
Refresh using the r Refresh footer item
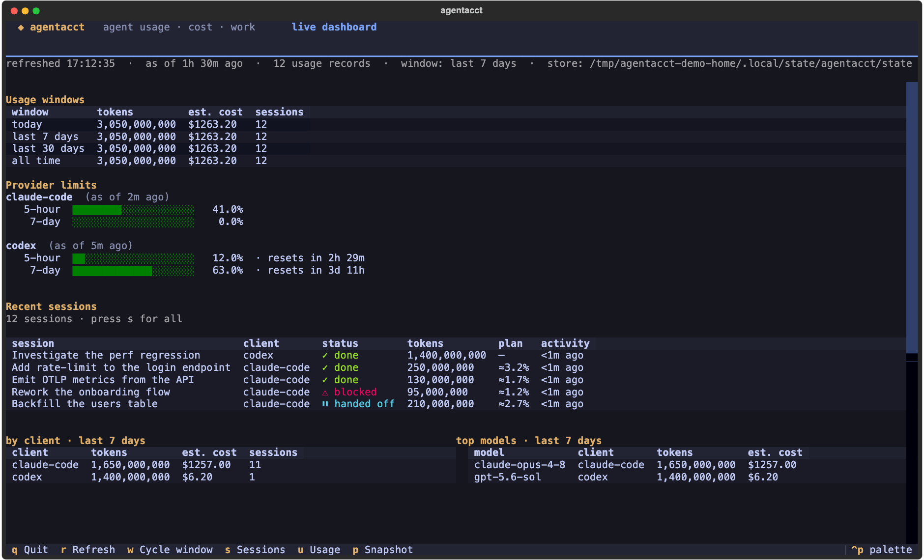(x=88, y=550)
